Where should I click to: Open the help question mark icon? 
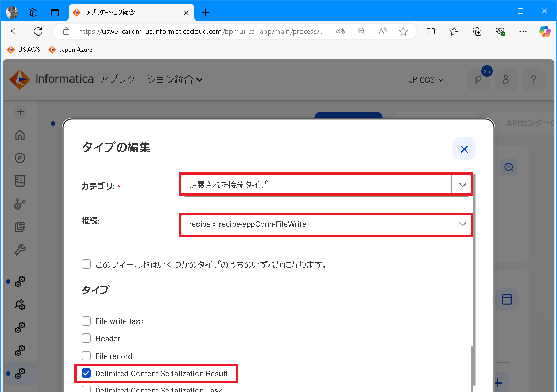pyautogui.click(x=533, y=79)
